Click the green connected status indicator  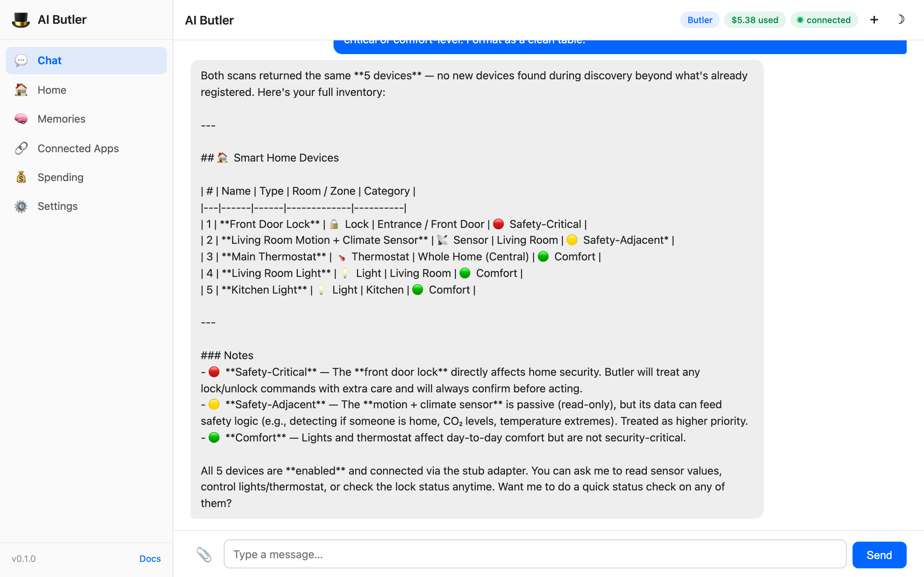800,20
